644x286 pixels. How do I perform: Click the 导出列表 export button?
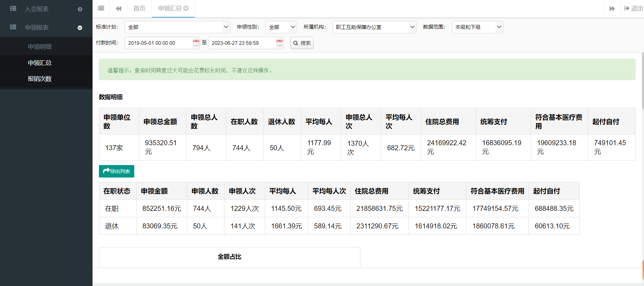116,171
